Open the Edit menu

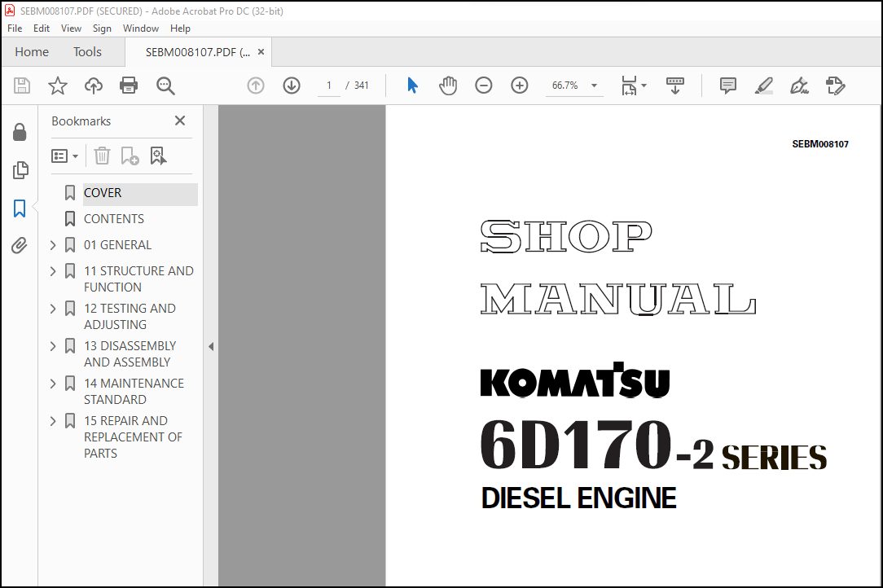pyautogui.click(x=41, y=29)
